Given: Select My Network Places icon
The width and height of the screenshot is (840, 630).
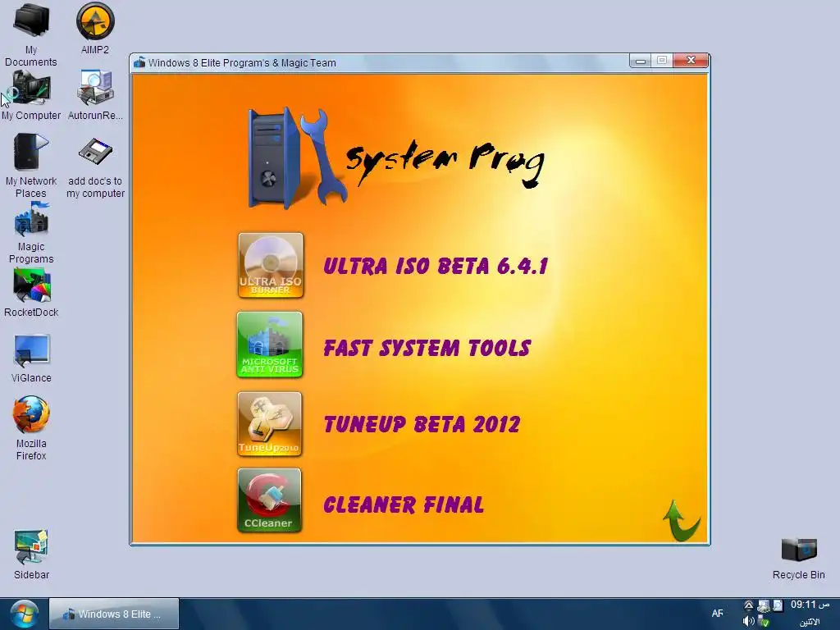Looking at the screenshot, I should pyautogui.click(x=31, y=166).
